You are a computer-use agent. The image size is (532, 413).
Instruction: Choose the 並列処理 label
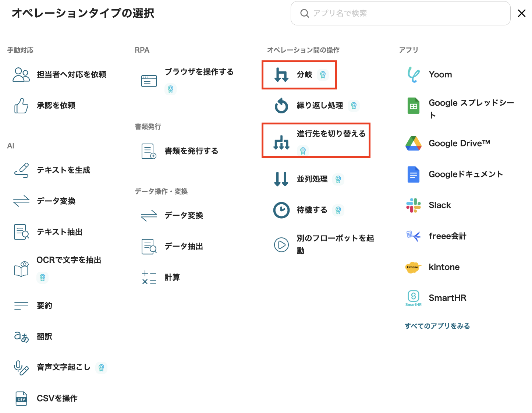point(312,179)
